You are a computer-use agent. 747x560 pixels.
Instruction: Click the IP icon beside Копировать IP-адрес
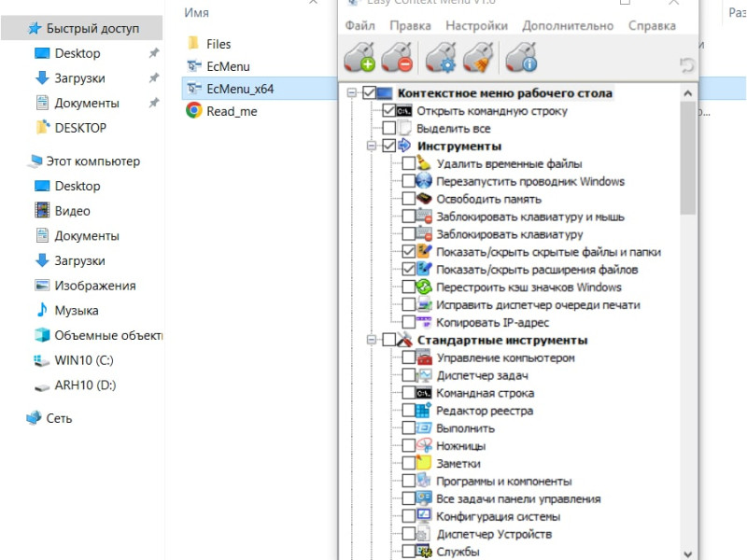click(x=424, y=322)
